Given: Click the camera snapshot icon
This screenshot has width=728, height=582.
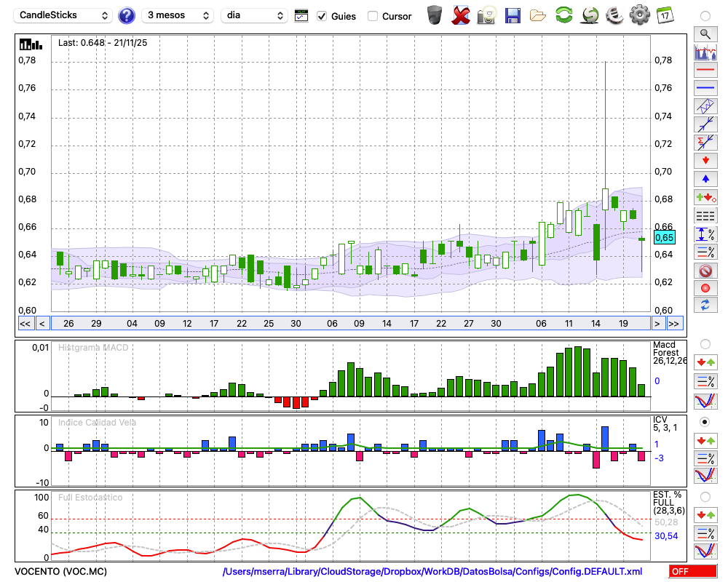Looking at the screenshot, I should pos(486,15).
